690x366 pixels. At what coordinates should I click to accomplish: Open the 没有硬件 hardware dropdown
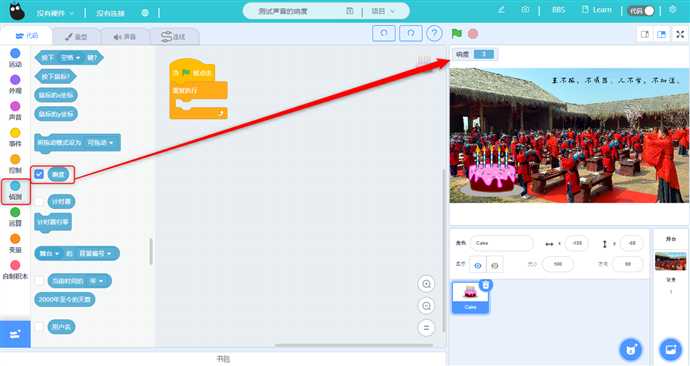point(55,13)
